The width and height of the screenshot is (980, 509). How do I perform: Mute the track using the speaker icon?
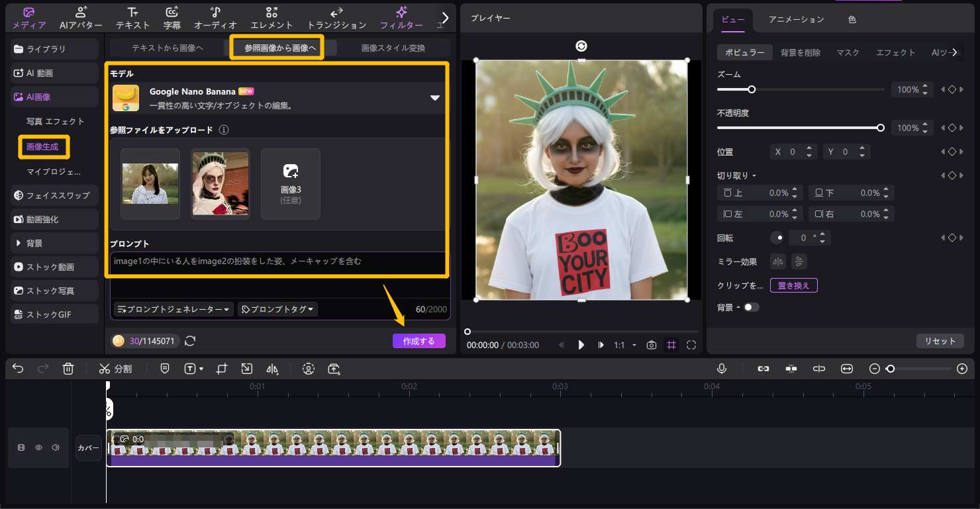56,448
